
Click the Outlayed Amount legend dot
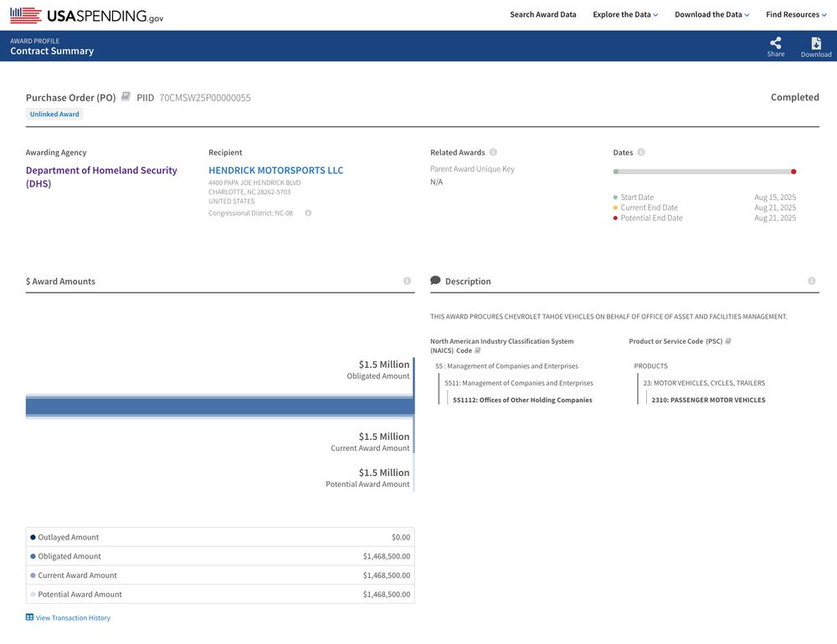pos(33,537)
